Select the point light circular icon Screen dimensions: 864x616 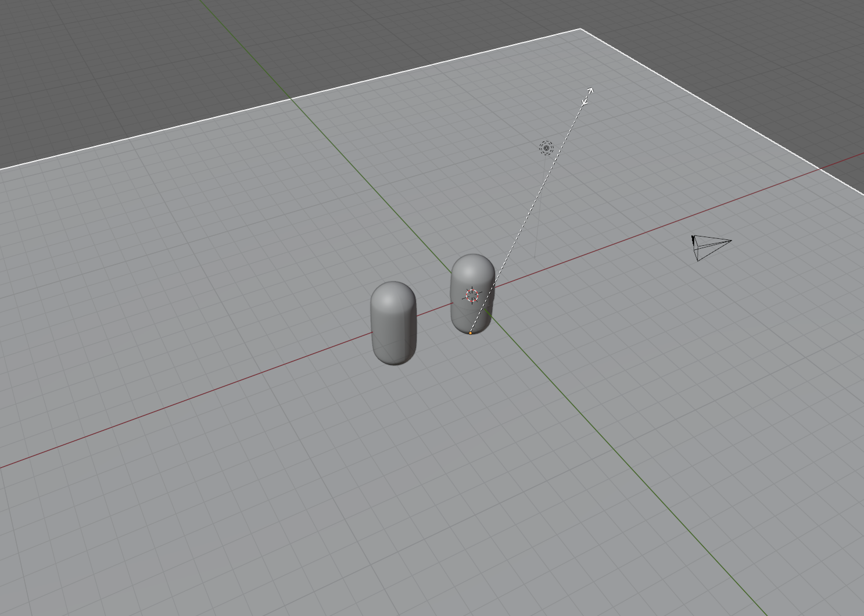click(x=546, y=148)
